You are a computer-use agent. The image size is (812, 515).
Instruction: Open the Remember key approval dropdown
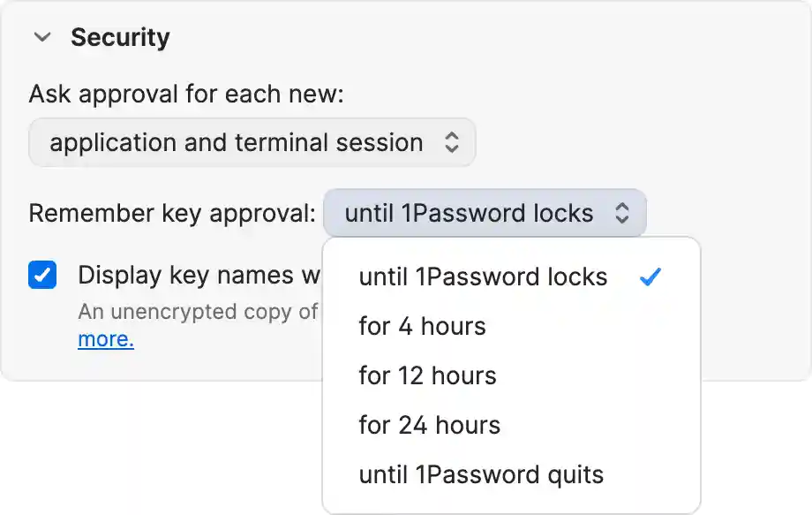pyautogui.click(x=485, y=212)
